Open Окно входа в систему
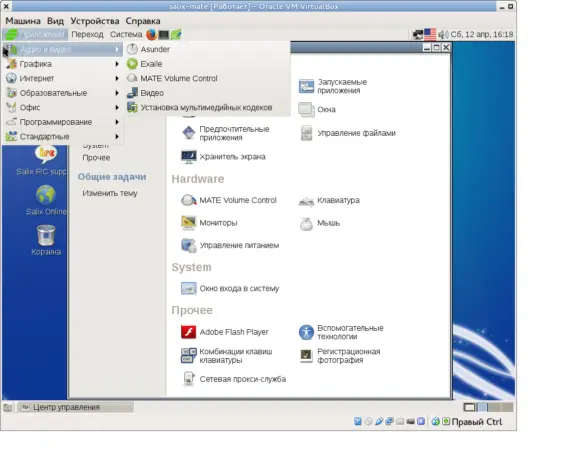The height and width of the screenshot is (449, 572). [x=230, y=289]
